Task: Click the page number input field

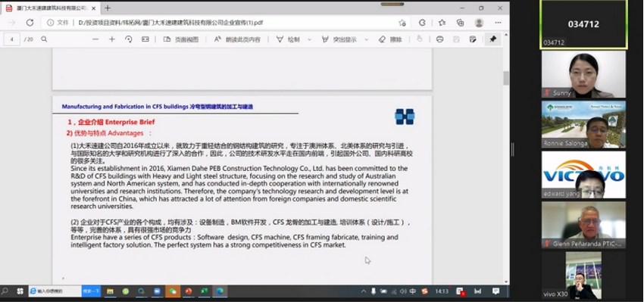Action: [x=12, y=39]
